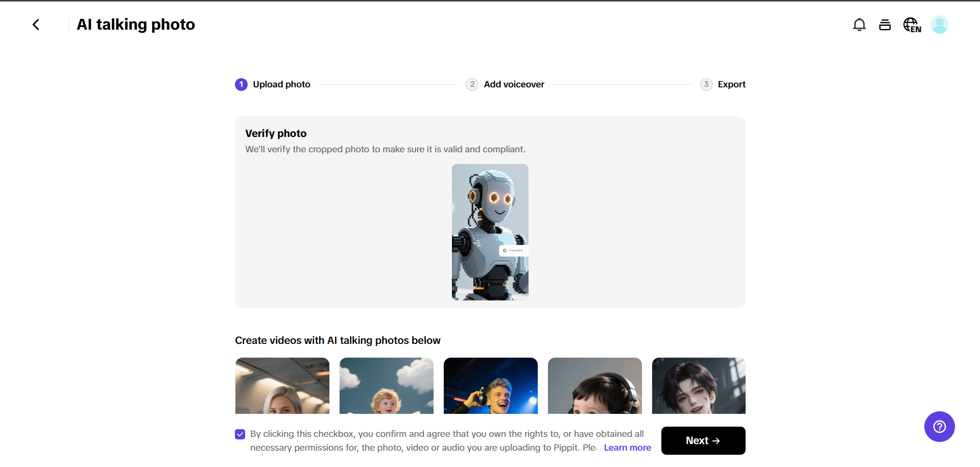Click the back arrow beside AI talking photo
The height and width of the screenshot is (467, 980).
coord(36,24)
